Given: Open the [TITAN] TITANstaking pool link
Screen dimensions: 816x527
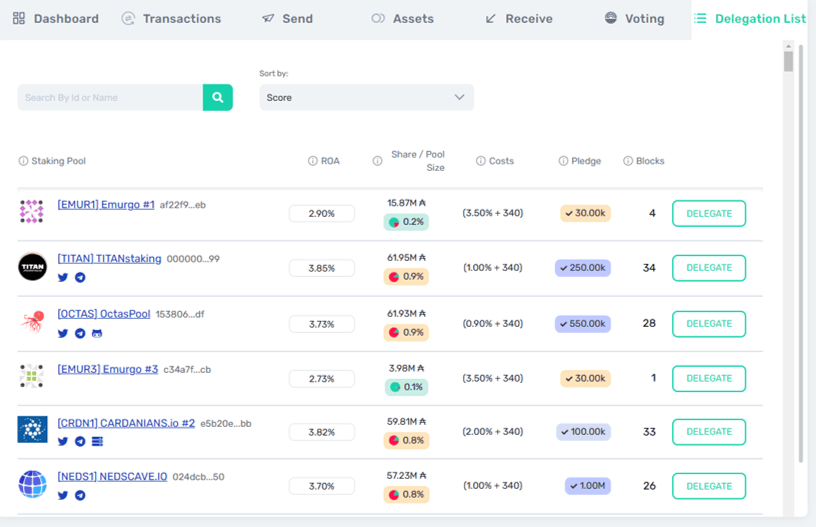Looking at the screenshot, I should click(109, 258).
